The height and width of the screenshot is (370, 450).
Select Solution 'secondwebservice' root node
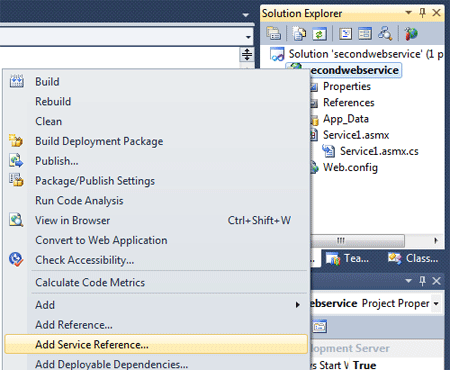[366, 54]
